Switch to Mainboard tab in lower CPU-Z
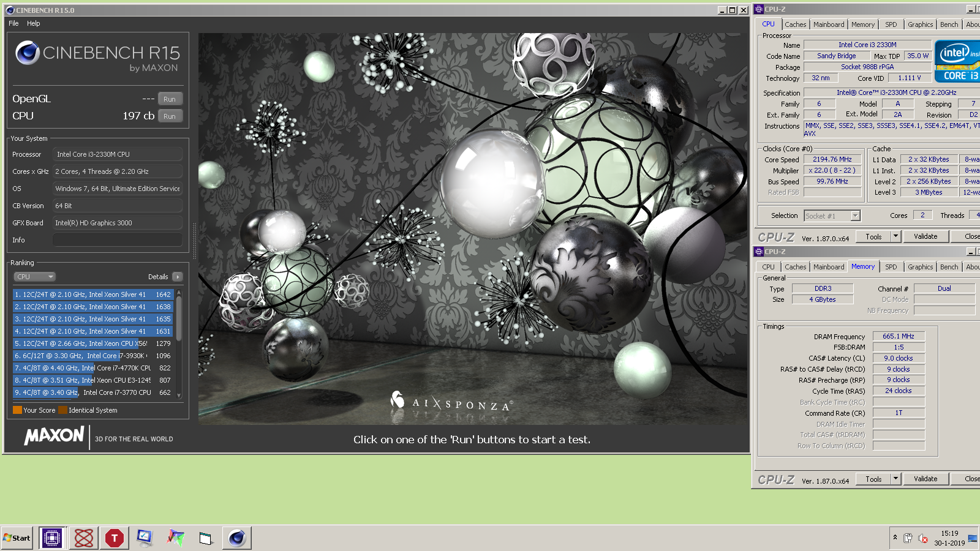Viewport: 980px width, 551px height. pyautogui.click(x=829, y=267)
